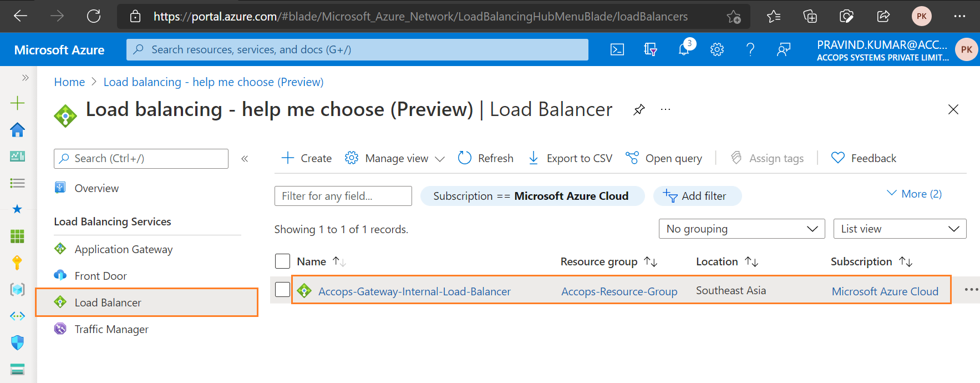Open Favorites star icon in sidebar
The width and height of the screenshot is (980, 383).
click(x=18, y=209)
